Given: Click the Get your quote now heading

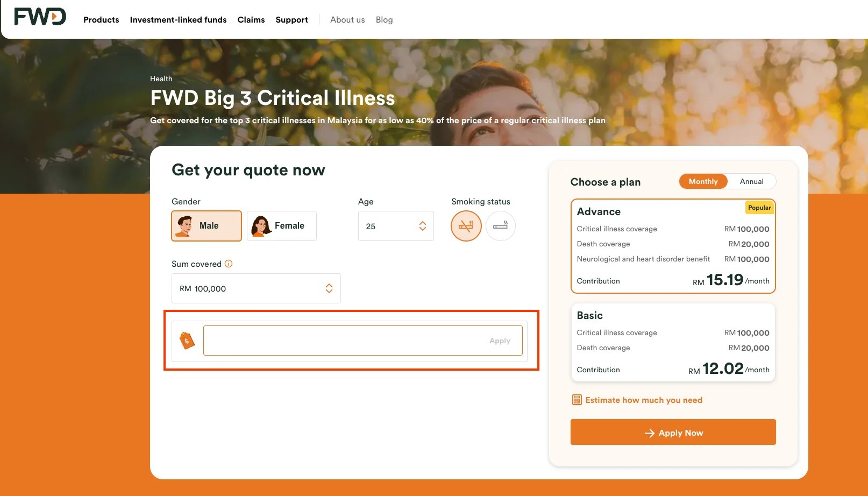Looking at the screenshot, I should [248, 170].
